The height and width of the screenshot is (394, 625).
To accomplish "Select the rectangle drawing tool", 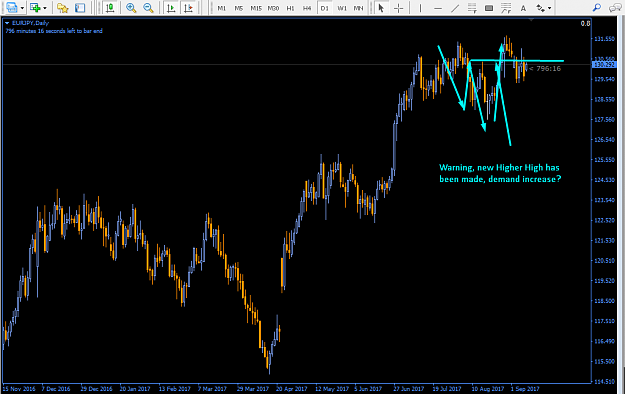I will 489,8.
